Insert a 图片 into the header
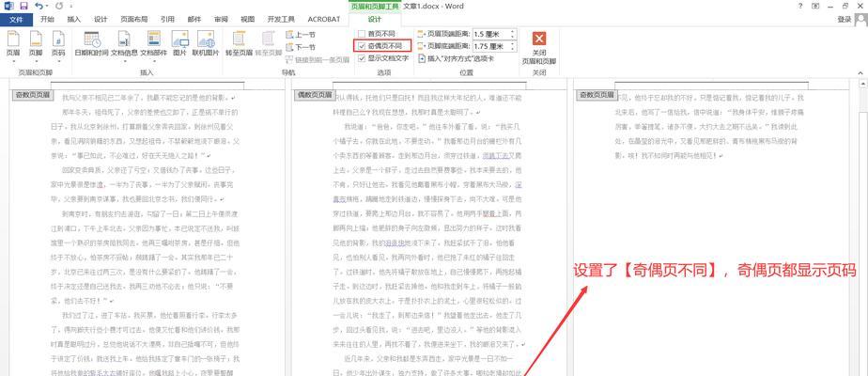Image resolution: width=868 pixels, height=376 pixels. click(x=180, y=44)
